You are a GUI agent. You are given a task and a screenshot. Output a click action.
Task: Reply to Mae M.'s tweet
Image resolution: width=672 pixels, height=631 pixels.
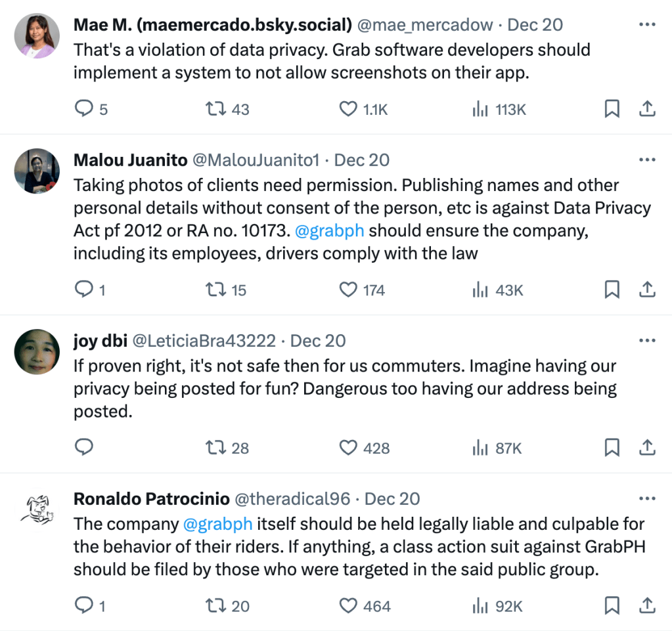point(84,109)
